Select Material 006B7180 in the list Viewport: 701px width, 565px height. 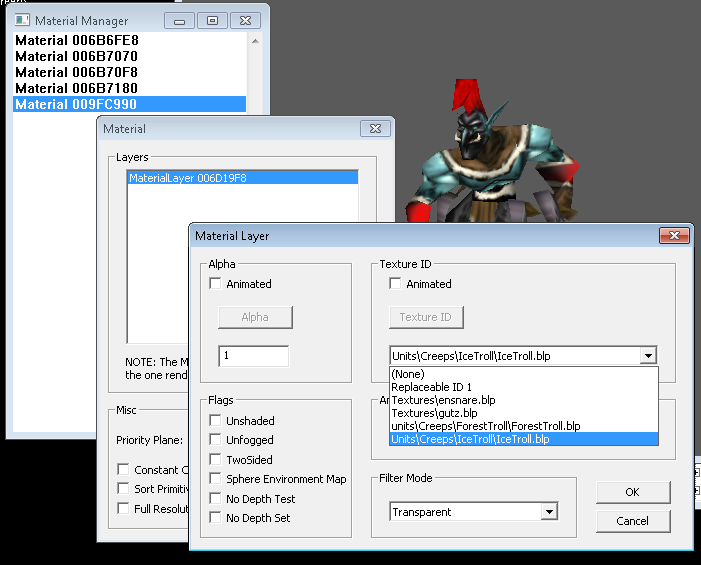click(129, 89)
